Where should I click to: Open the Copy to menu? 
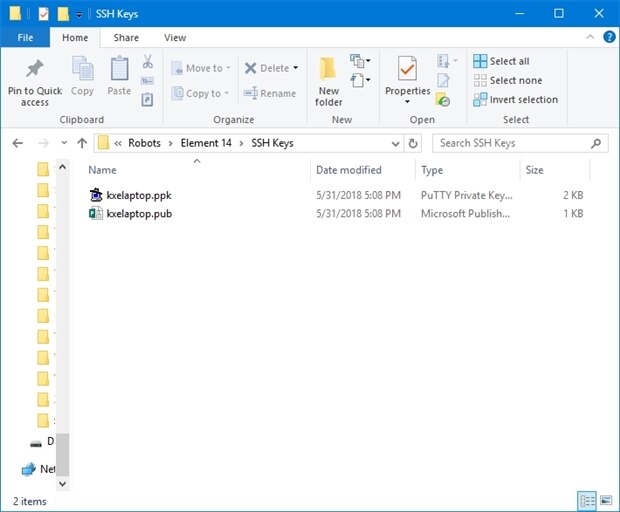[x=200, y=93]
